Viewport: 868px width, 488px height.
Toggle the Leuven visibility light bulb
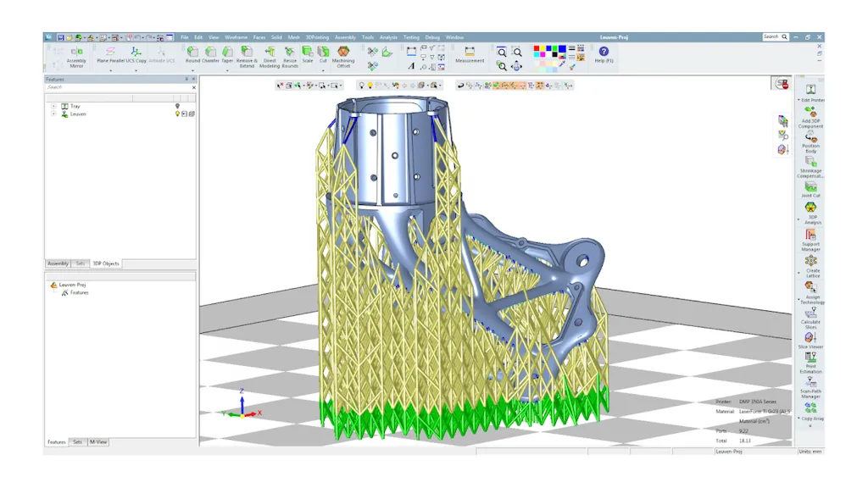coord(178,114)
